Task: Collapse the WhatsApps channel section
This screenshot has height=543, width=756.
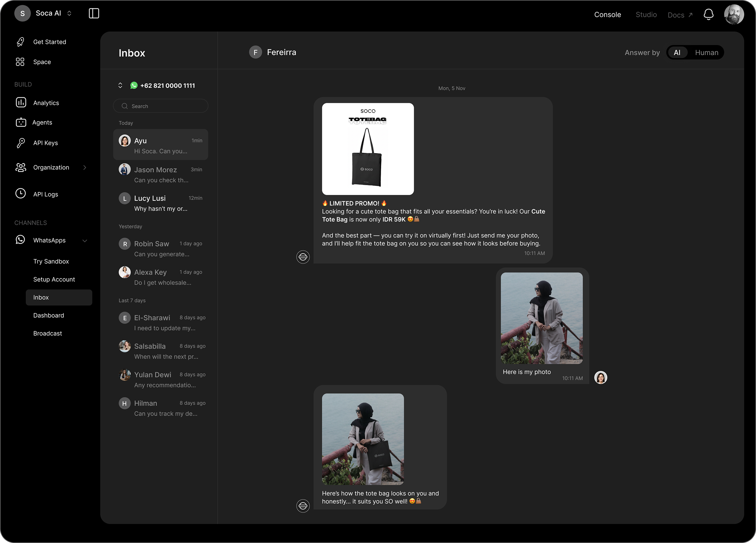Action: 85,241
